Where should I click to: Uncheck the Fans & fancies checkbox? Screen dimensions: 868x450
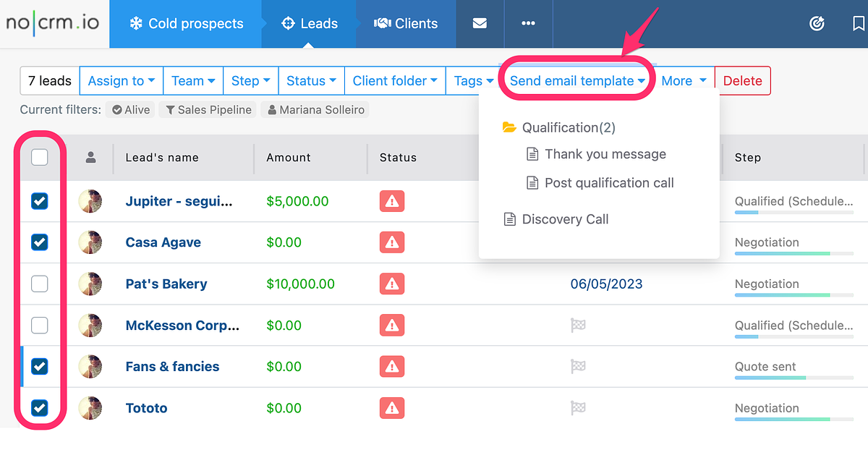click(x=40, y=367)
